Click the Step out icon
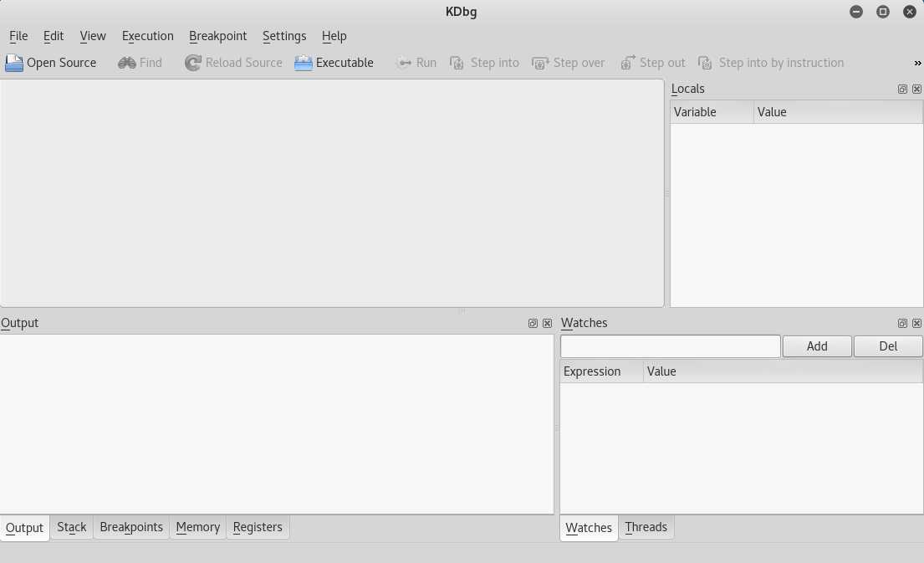 pyautogui.click(x=627, y=63)
